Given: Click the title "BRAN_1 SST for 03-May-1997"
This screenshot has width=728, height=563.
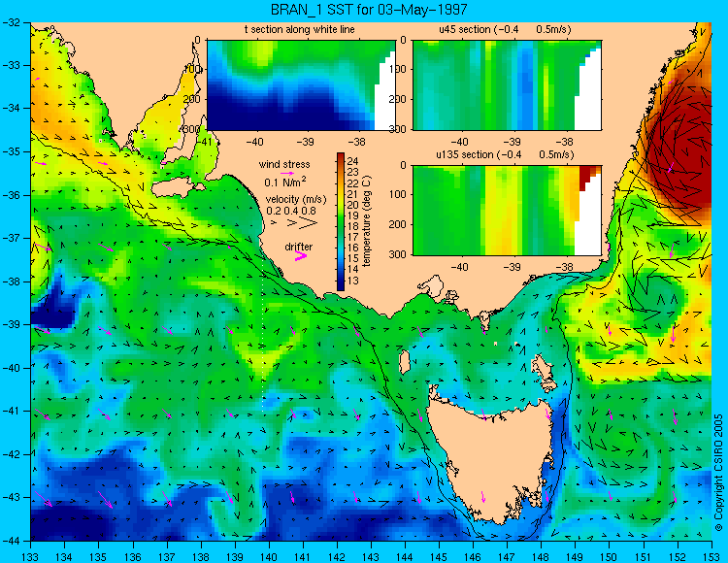Looking at the screenshot, I should pos(369,10).
